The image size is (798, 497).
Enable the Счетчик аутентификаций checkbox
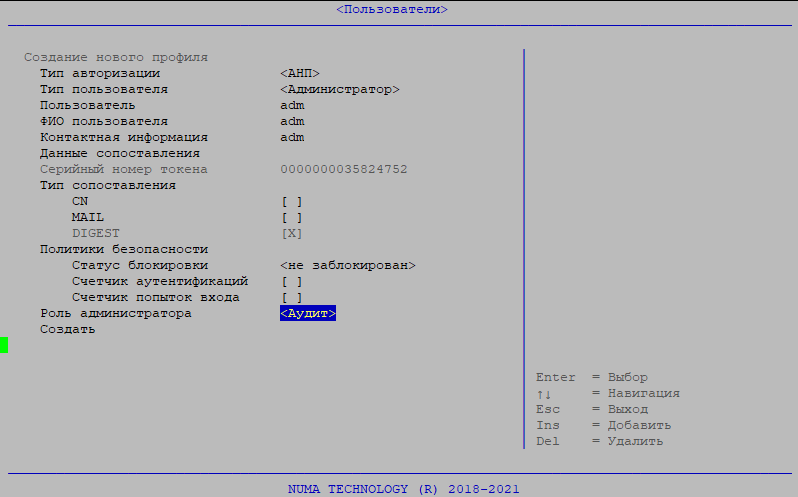[x=291, y=281]
